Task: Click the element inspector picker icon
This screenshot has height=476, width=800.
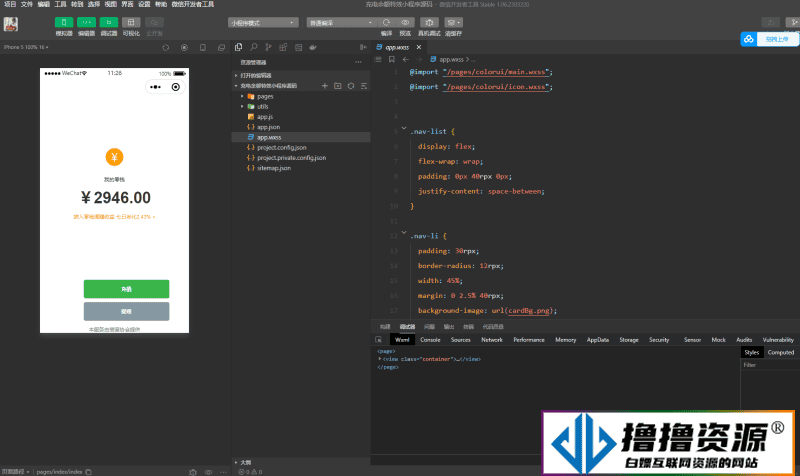Action: click(378, 339)
